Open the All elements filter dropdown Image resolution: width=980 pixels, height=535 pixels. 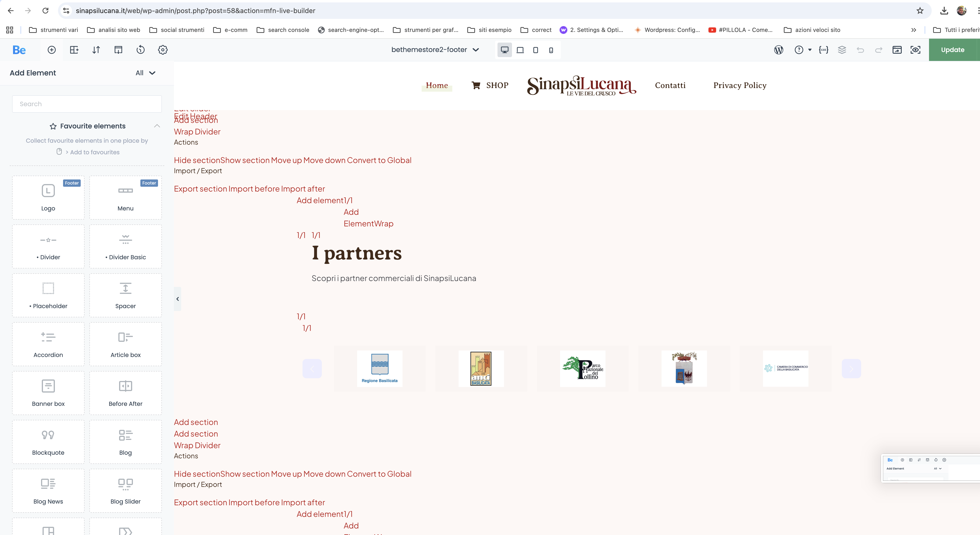coord(145,73)
